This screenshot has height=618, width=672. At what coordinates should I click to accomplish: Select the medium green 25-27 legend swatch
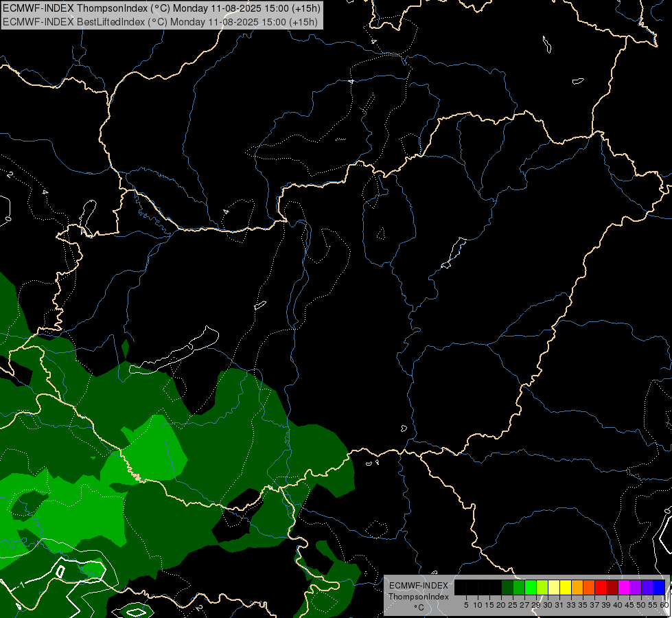(519, 588)
